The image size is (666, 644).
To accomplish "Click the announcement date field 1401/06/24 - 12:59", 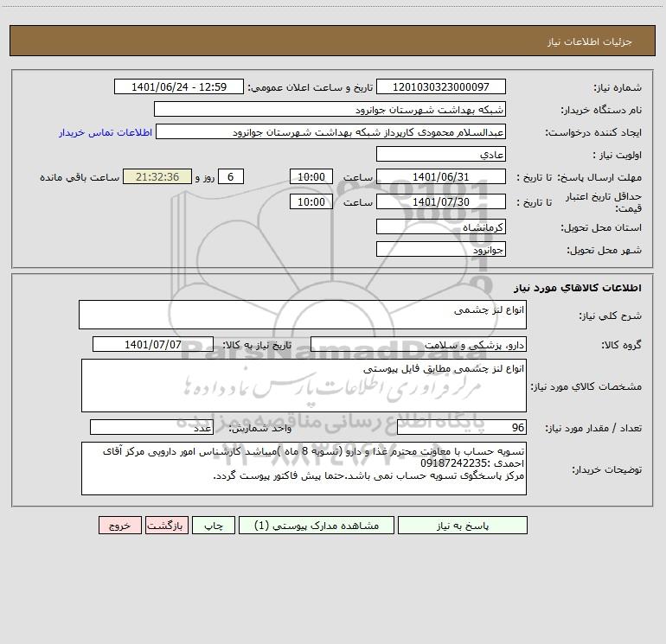I will (x=179, y=86).
